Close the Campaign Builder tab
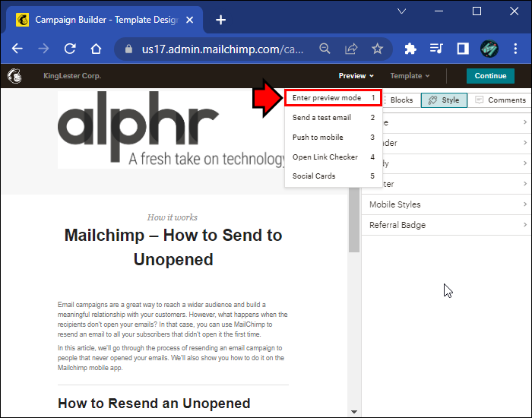 (190, 20)
